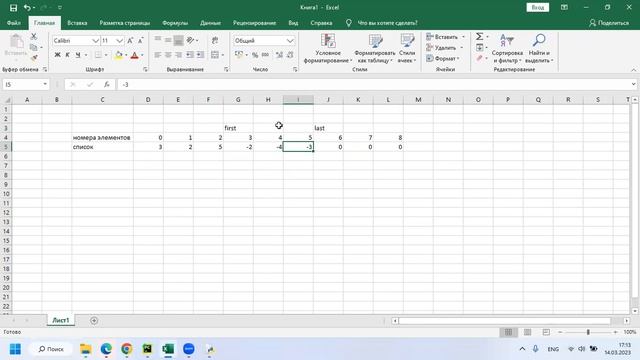Open the Общий number format dropdown
640x360 pixels.
coord(290,41)
